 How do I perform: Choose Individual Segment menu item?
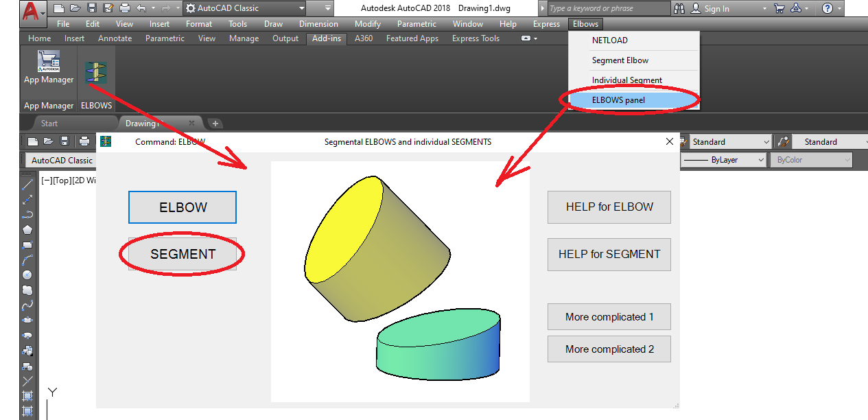click(634, 80)
